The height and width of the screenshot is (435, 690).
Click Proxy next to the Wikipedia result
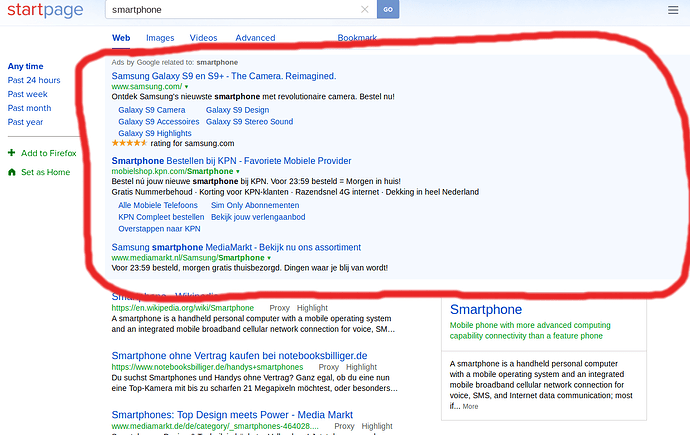[279, 308]
